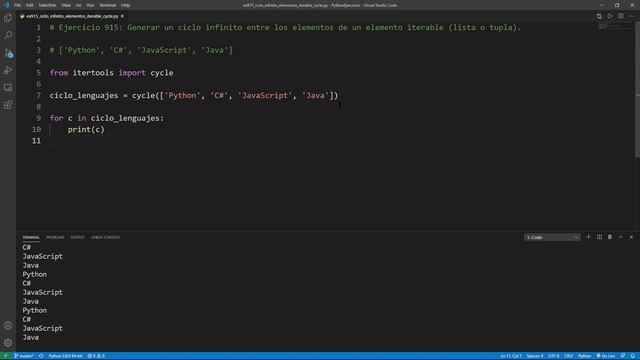
Task: Change the UTF-8 file encoding
Action: 553,356
